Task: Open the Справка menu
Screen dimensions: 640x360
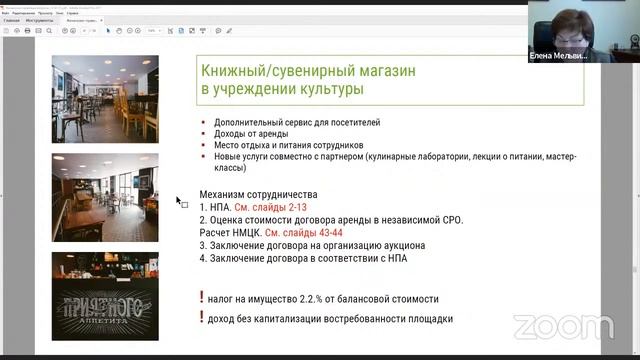Action: click(x=73, y=13)
